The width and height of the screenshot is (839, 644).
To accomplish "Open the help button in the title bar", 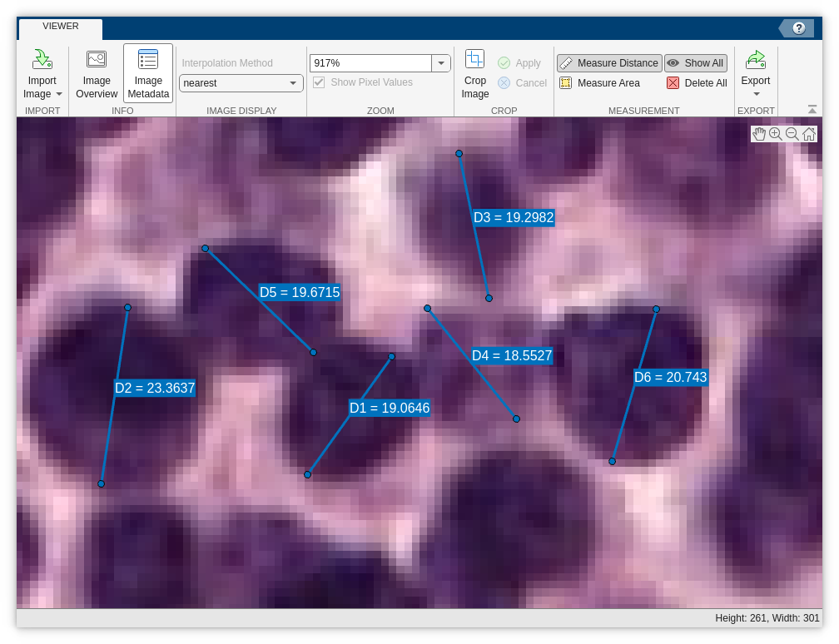I will point(797,27).
